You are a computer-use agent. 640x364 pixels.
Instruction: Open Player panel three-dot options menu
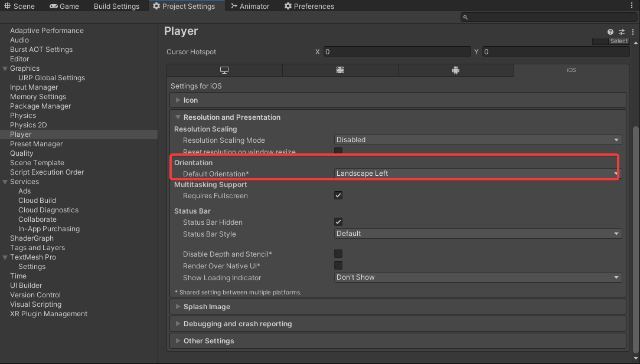[x=631, y=32]
